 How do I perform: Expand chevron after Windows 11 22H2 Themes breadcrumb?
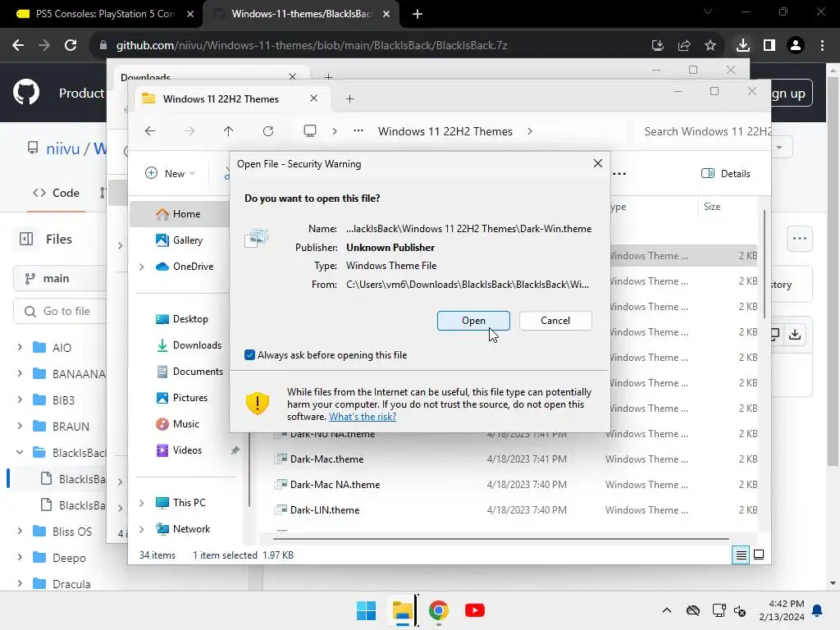click(x=529, y=131)
